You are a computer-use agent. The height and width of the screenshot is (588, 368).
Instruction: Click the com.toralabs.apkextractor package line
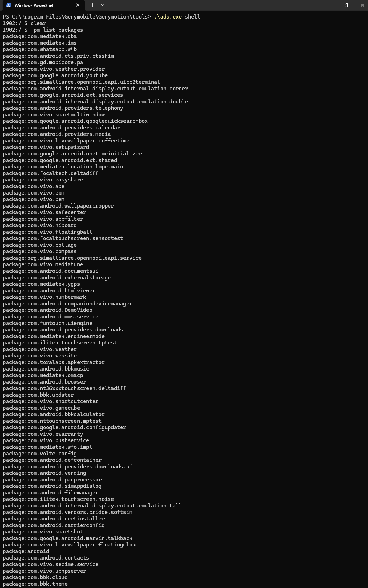pos(54,362)
